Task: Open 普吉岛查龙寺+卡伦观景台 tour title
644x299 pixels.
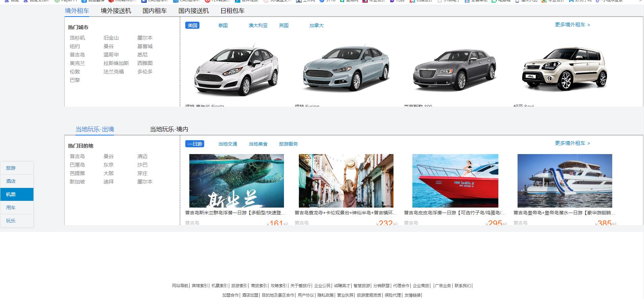Action: pos(346,213)
